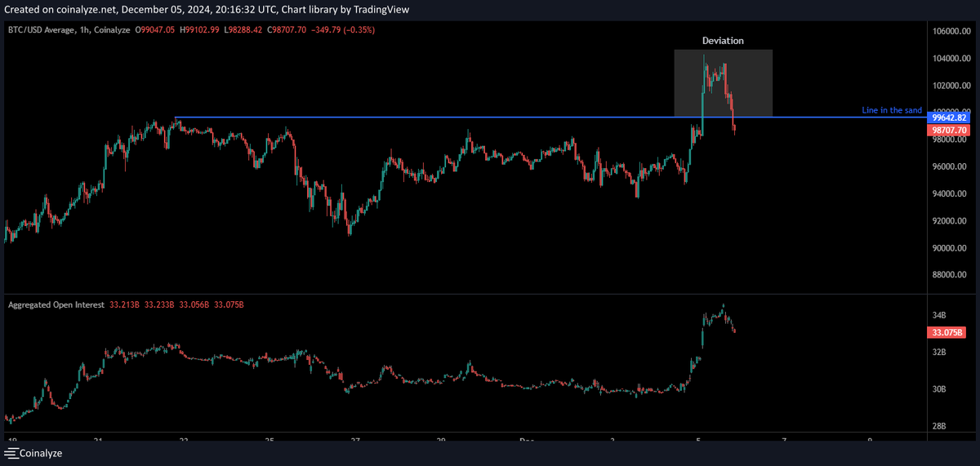Click the Coinalyze logo icon
The image size is (980, 466).
(11, 453)
